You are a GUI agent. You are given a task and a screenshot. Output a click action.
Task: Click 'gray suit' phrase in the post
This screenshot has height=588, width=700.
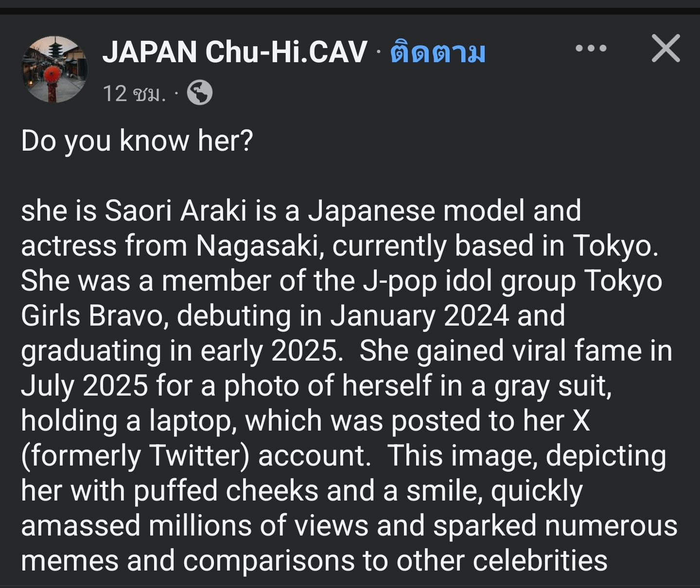(x=553, y=386)
